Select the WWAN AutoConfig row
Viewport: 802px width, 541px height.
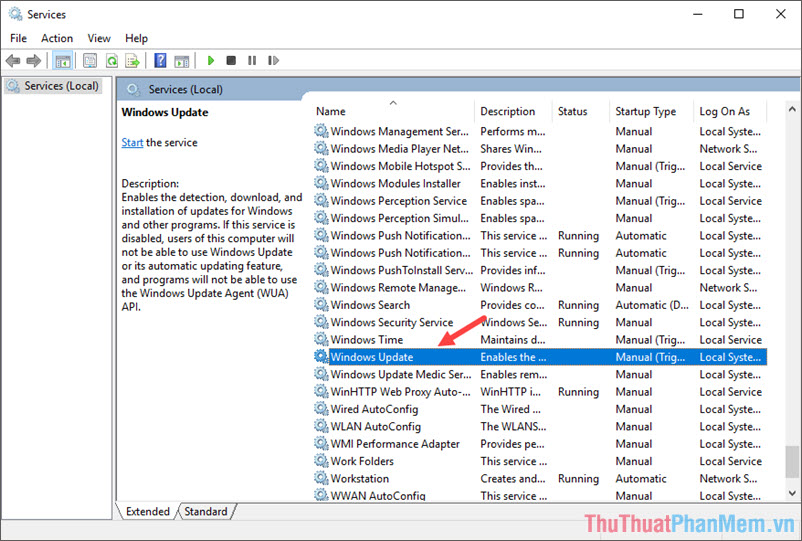pos(540,495)
